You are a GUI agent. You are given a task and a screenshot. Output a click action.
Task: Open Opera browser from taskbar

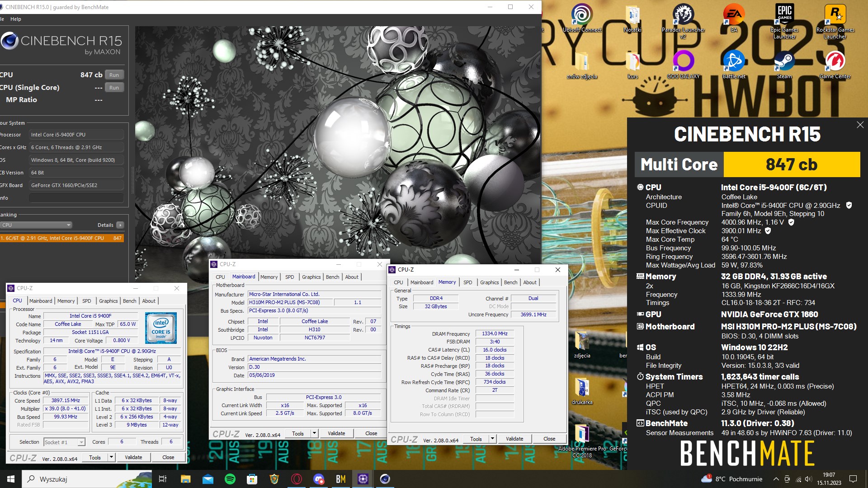point(296,479)
